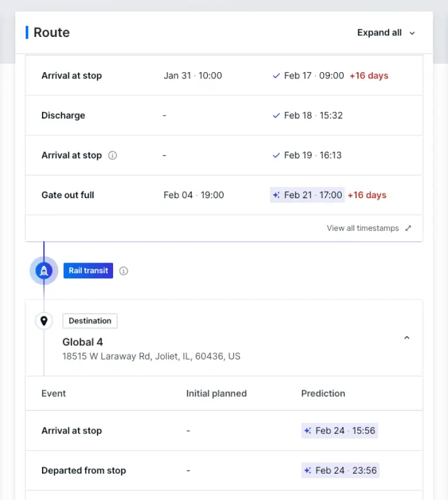
Task: Click the +16 days delay beside Feb 17
Action: [369, 76]
